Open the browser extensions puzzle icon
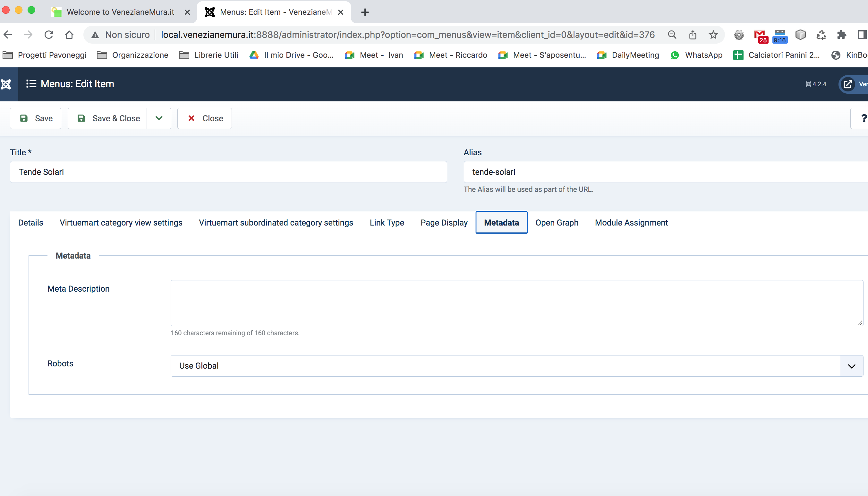 (841, 35)
